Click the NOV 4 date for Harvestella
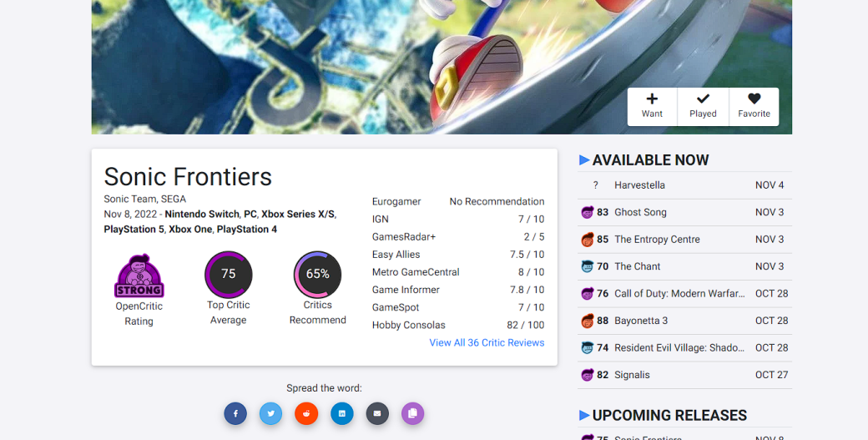 point(770,185)
